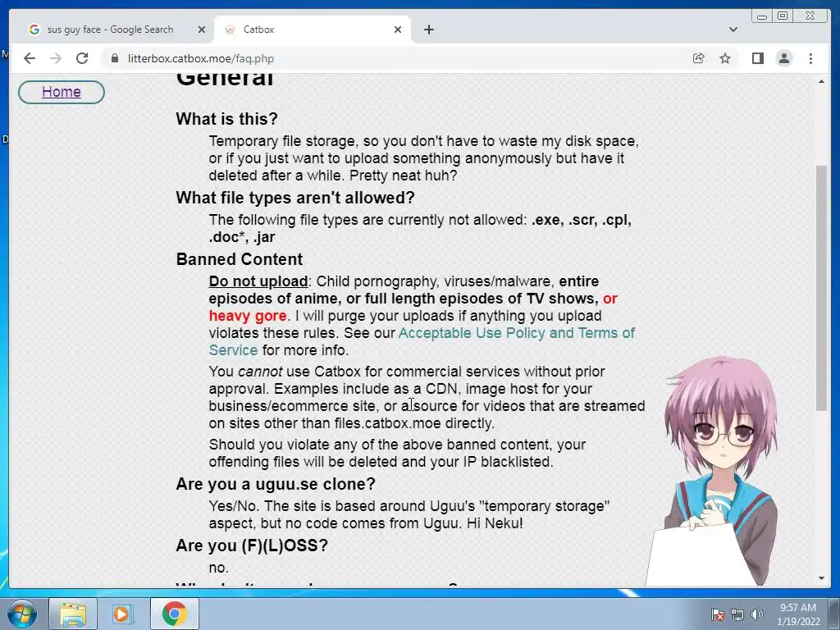This screenshot has height=630, width=840.
Task: Click the red 'heavy gore' text
Action: coord(248,316)
